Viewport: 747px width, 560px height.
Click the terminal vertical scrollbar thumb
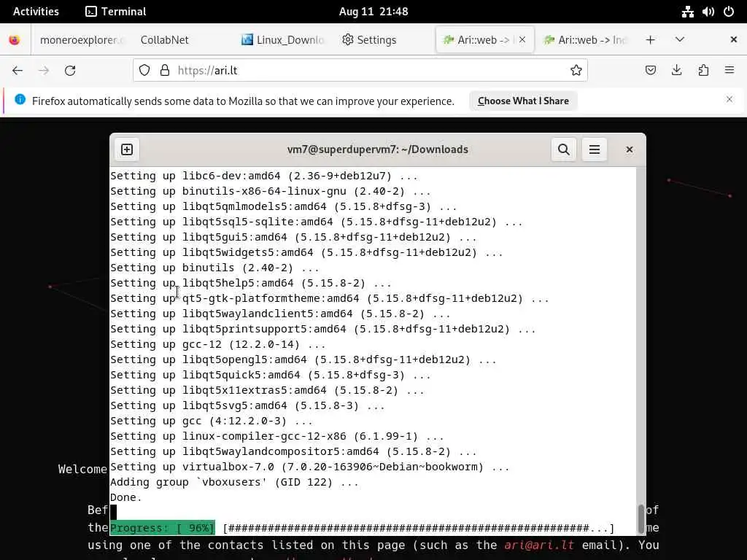[x=640, y=519]
